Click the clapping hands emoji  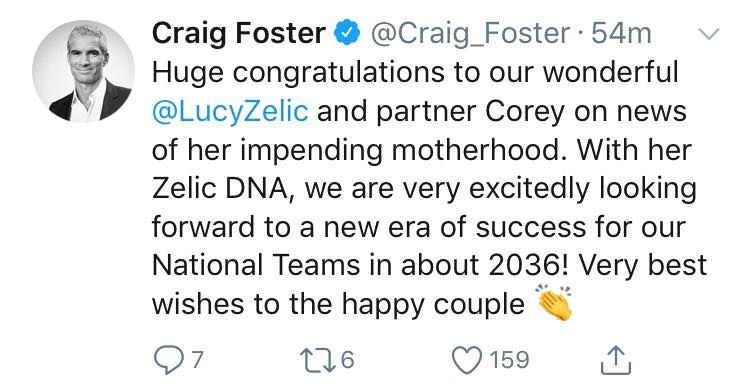[x=555, y=302]
